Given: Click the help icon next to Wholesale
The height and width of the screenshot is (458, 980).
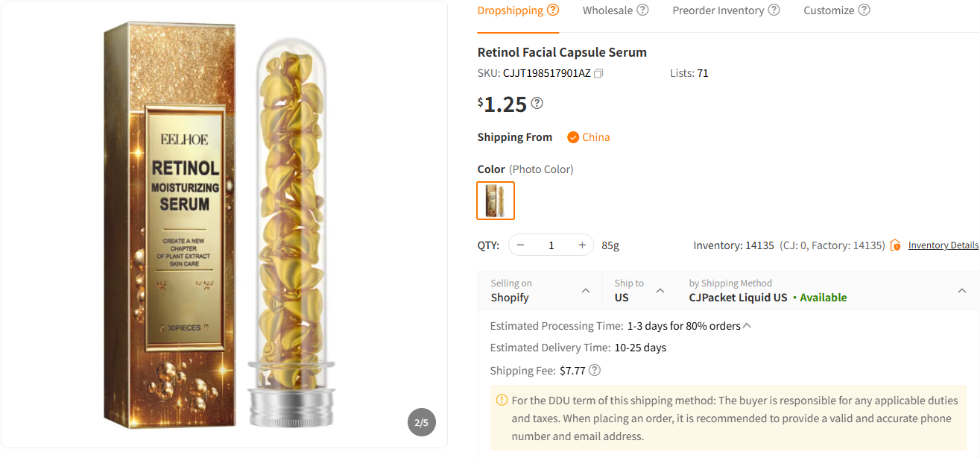Looking at the screenshot, I should [x=642, y=10].
